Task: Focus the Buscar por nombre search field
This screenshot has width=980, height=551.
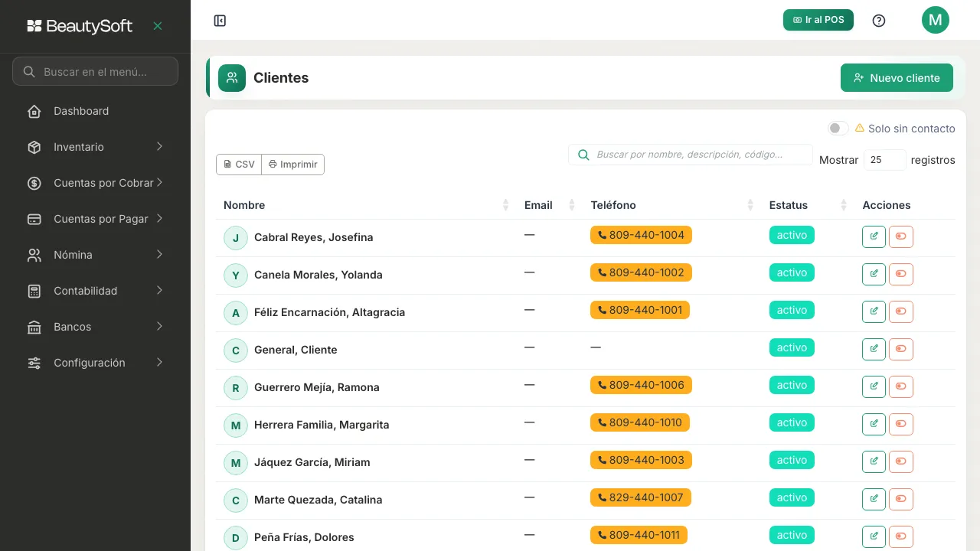Action: point(690,155)
